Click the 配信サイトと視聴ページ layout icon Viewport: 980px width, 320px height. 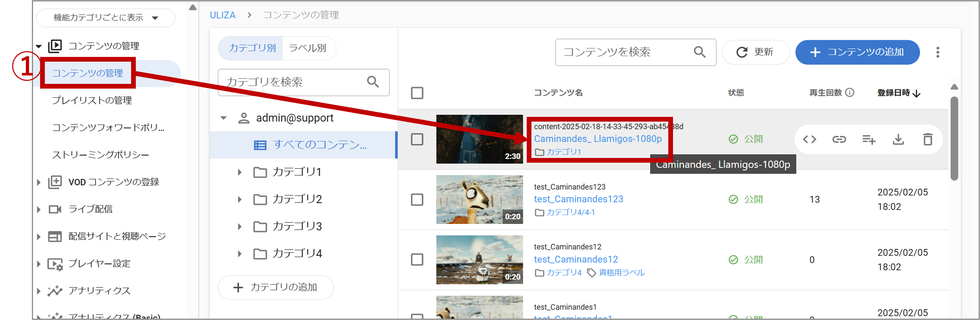tap(55, 236)
